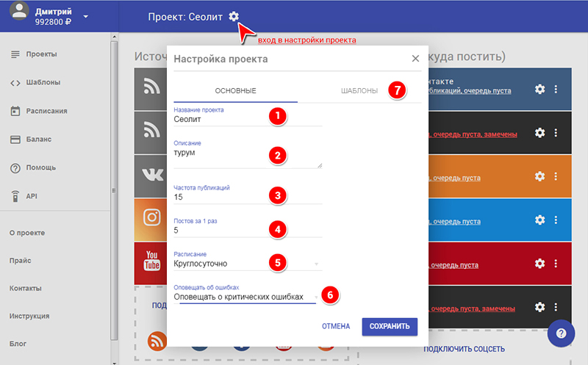Expand the Оповещать об ошибках dropdown
This screenshot has height=365, width=588.
(247, 297)
